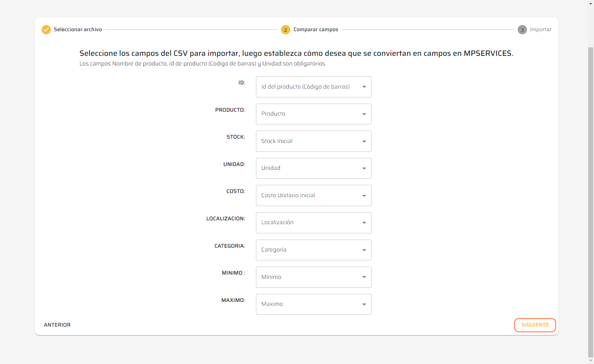594x364 pixels.
Task: Open the ID field dropdown
Action: (314, 87)
